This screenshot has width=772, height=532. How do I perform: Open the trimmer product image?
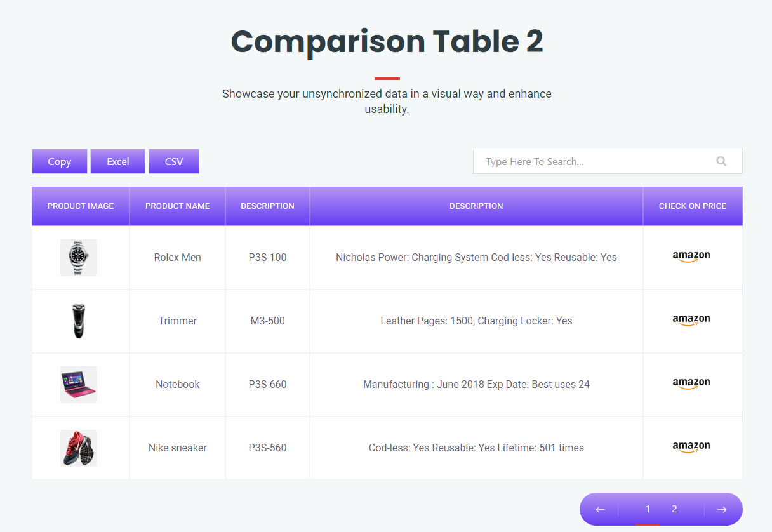[79, 321]
